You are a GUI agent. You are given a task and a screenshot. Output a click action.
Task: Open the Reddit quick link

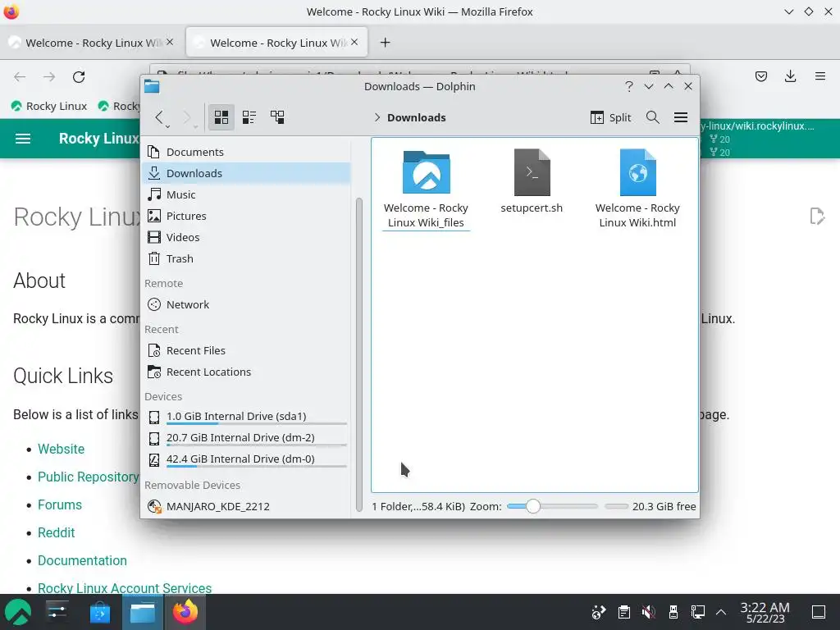coord(57,532)
